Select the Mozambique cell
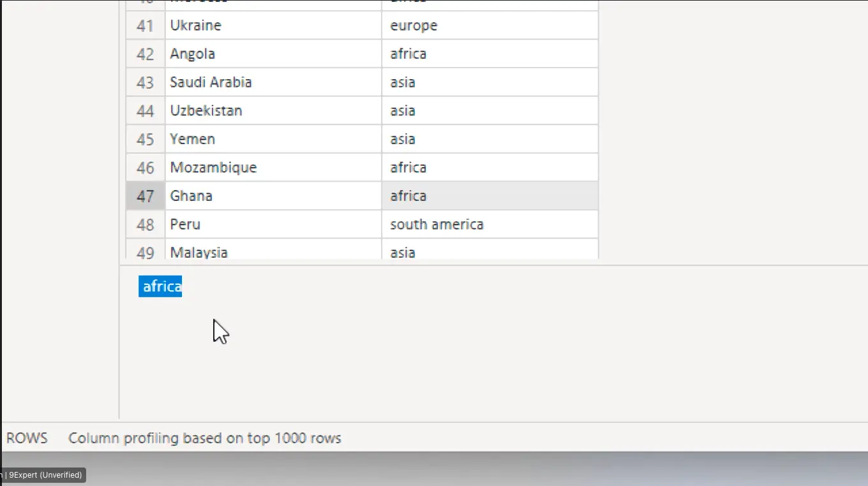 [273, 167]
